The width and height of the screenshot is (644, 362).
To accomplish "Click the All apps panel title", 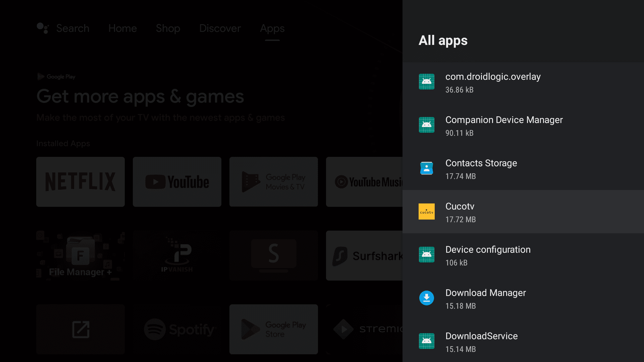I will (x=443, y=41).
